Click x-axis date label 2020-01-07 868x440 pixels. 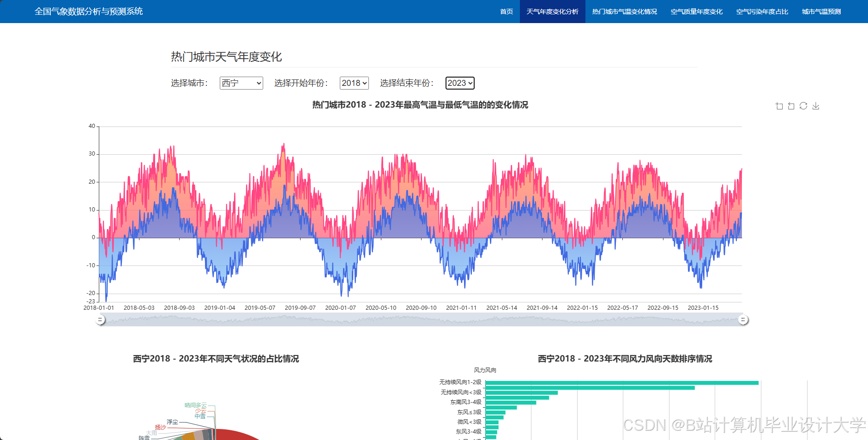tap(341, 308)
